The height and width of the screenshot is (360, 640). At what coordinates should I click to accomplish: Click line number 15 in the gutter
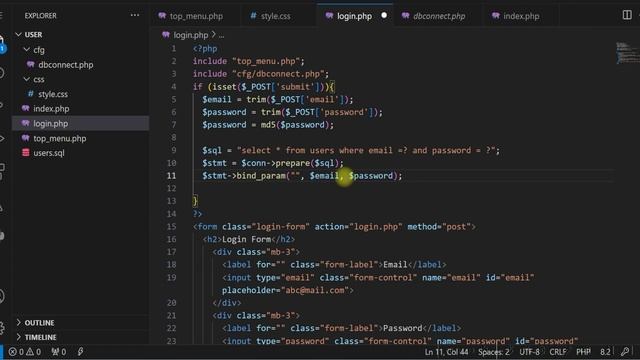pyautogui.click(x=171, y=227)
